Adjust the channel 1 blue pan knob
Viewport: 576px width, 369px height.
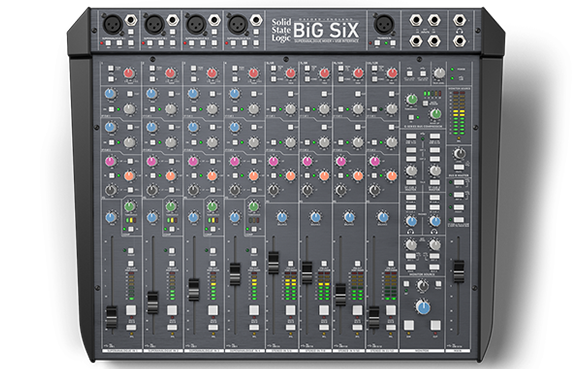(111, 218)
